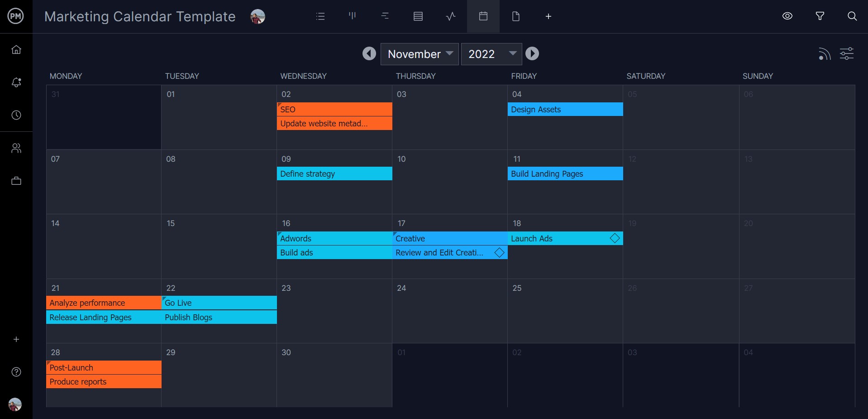Toggle the eye visibility icon

coord(787,16)
